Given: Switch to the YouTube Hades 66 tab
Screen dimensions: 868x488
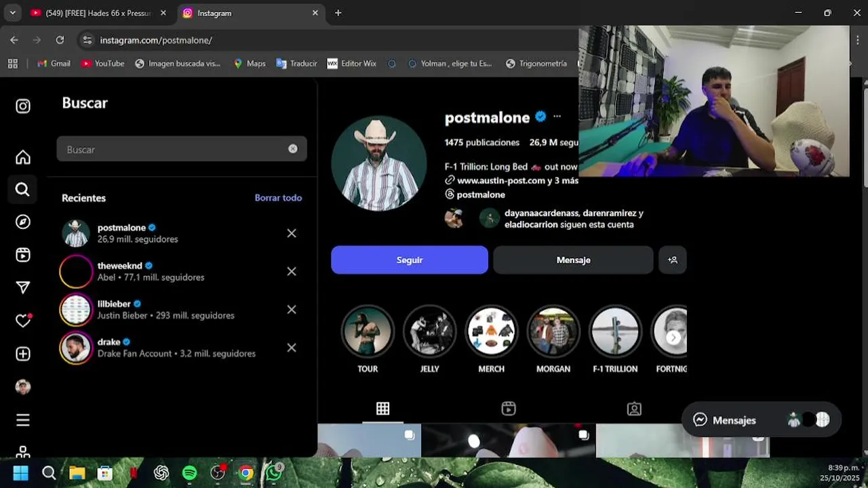Looking at the screenshot, I should point(98,13).
